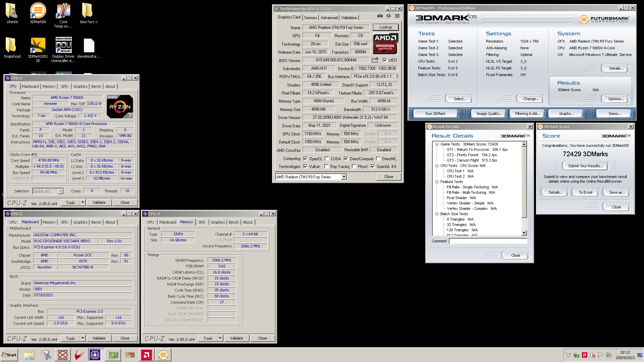Open the Core Temp desktop icon
Screen dimensions: 644x362
click(63, 15)
